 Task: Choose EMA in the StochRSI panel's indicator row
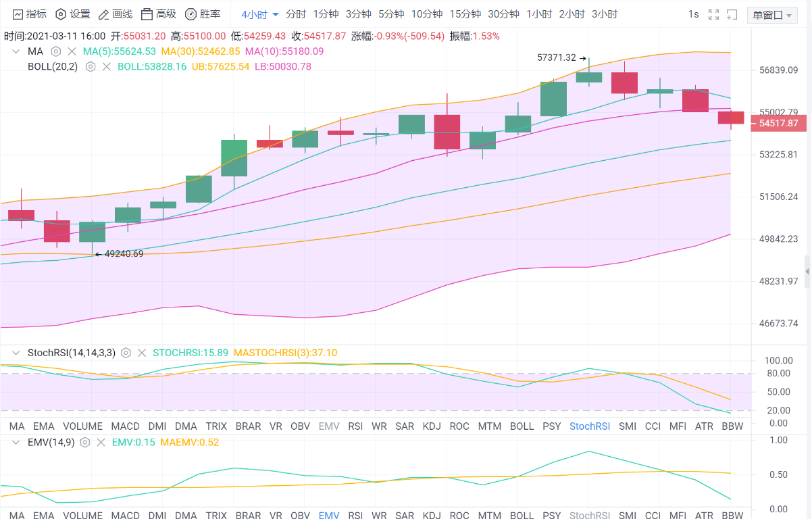pos(43,426)
